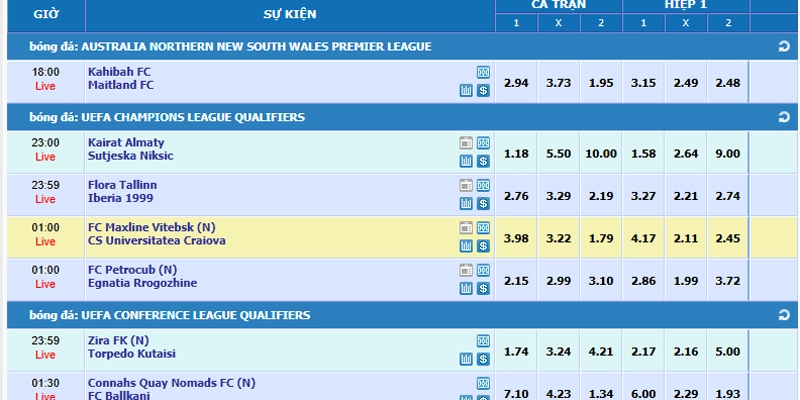Click the SỰ KIỆN column header
Viewport: 800px width, 400px height.
(290, 14)
